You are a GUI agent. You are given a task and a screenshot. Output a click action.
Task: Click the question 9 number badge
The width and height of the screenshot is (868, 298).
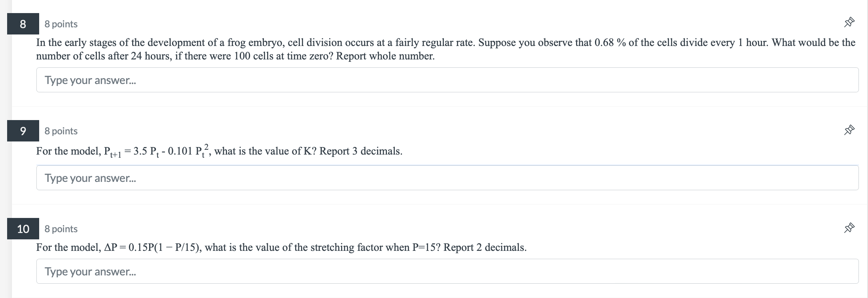pos(23,131)
